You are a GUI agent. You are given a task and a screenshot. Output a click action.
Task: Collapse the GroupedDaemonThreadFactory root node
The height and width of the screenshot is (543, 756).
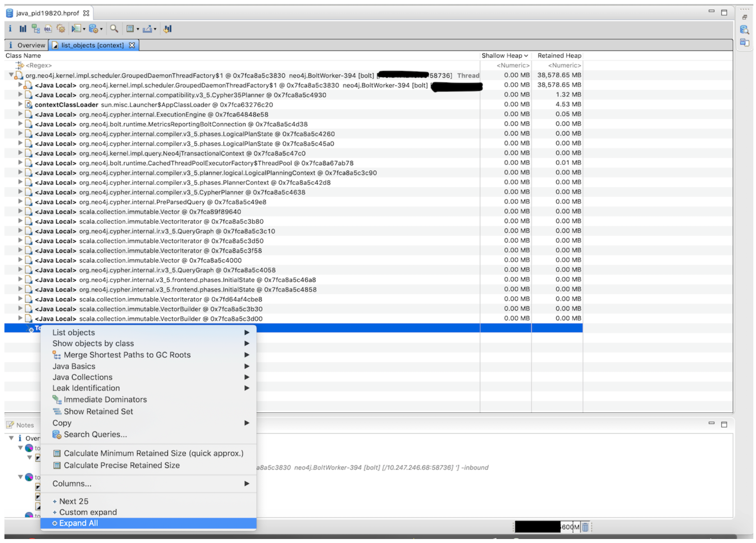tap(12, 75)
